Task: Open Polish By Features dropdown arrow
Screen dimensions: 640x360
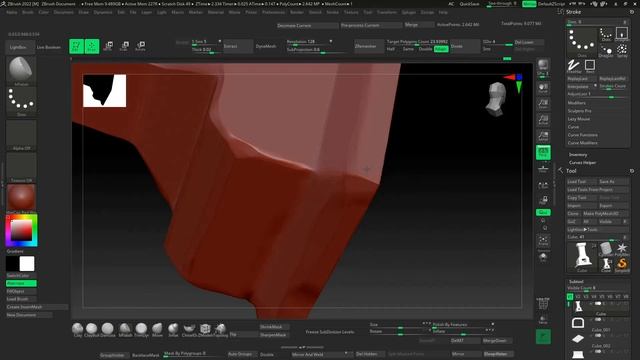Action: click(493, 324)
